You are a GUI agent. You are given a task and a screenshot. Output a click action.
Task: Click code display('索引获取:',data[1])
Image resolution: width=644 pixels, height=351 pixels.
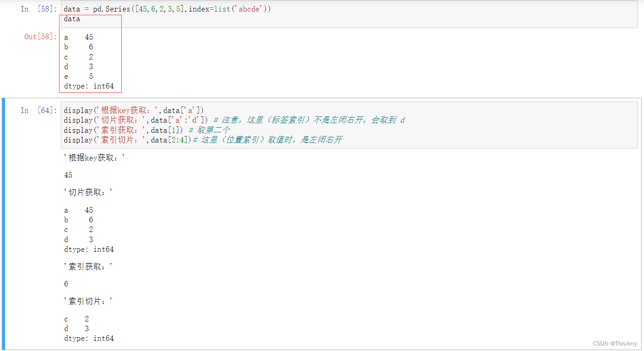tap(123, 130)
